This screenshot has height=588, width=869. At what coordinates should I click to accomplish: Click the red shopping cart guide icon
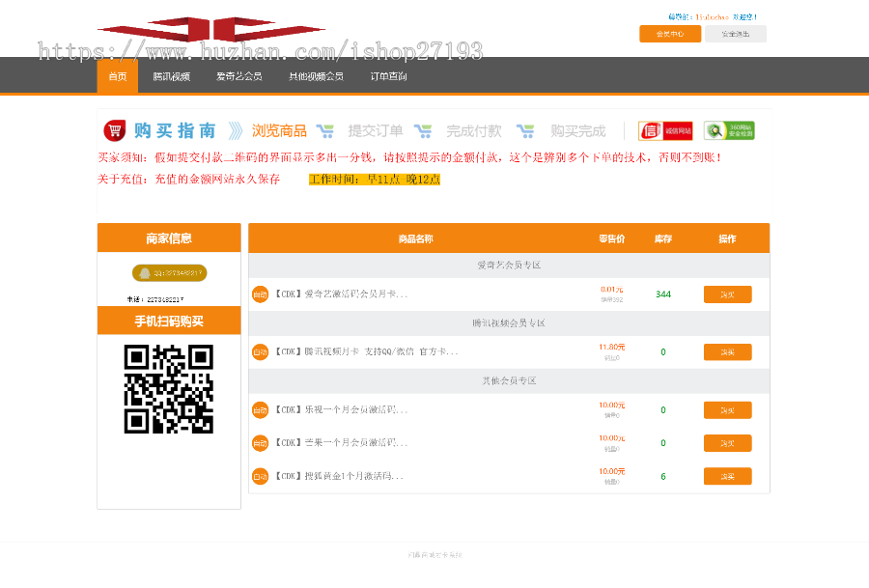pyautogui.click(x=115, y=130)
